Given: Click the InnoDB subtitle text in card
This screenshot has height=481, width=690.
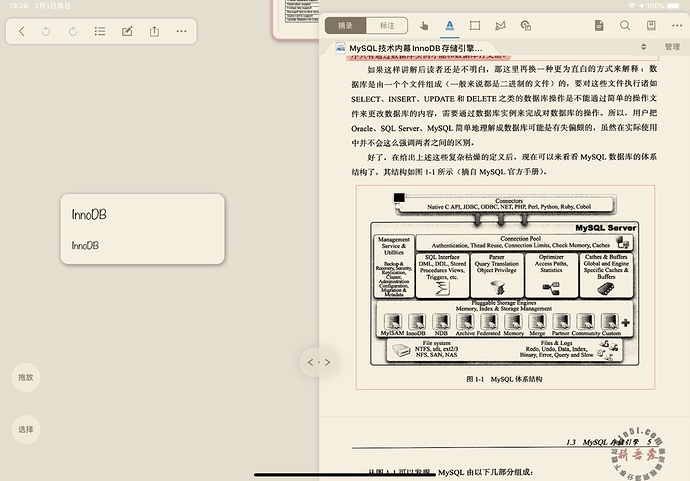Looking at the screenshot, I should coord(85,245).
